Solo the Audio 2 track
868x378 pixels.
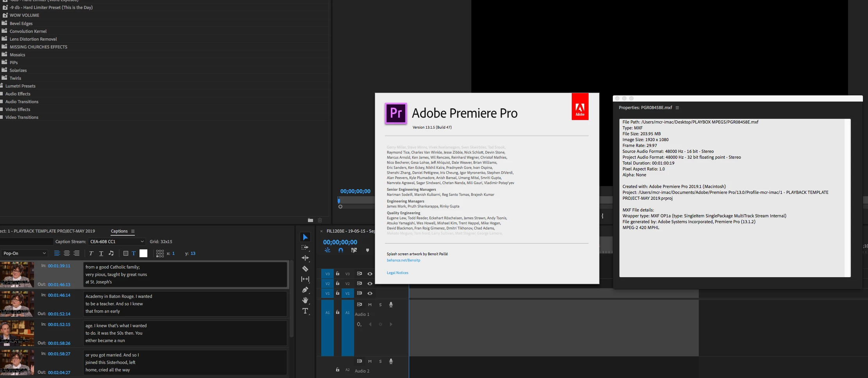(380, 361)
